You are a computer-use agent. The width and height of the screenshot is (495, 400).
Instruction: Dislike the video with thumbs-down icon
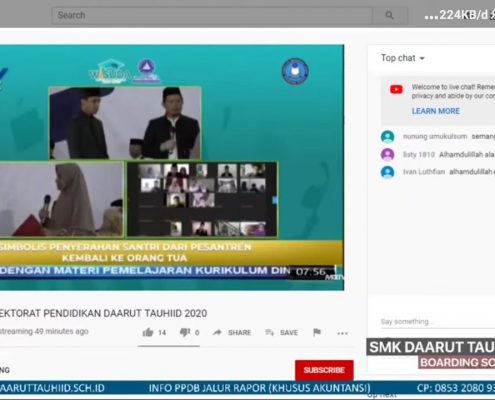185,332
